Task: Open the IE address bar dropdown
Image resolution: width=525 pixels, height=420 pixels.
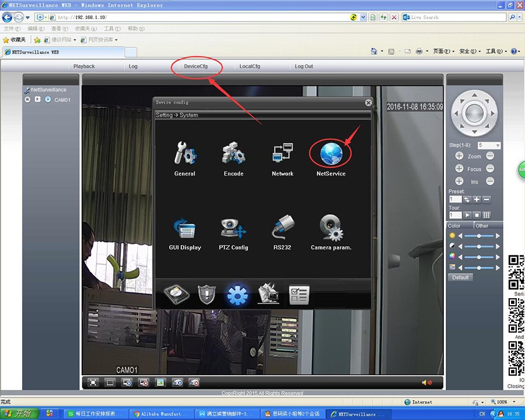Action: pyautogui.click(x=363, y=17)
